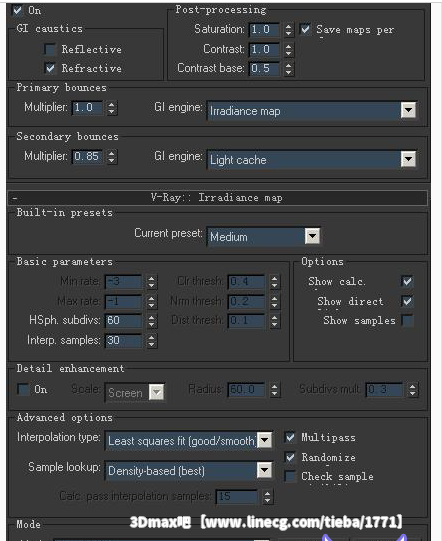Adjust the Contrast spinner arrows

pyautogui.click(x=289, y=49)
